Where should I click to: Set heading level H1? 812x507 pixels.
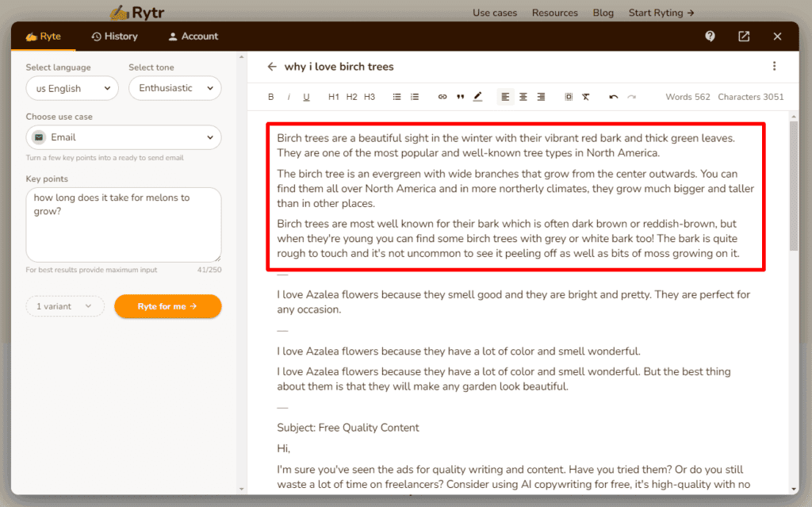[334, 97]
